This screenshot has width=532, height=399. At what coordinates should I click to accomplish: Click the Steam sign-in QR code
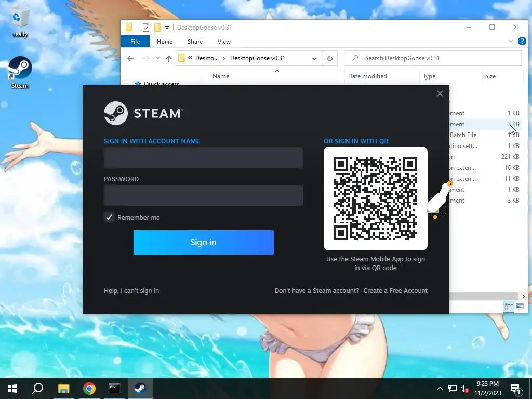click(375, 198)
